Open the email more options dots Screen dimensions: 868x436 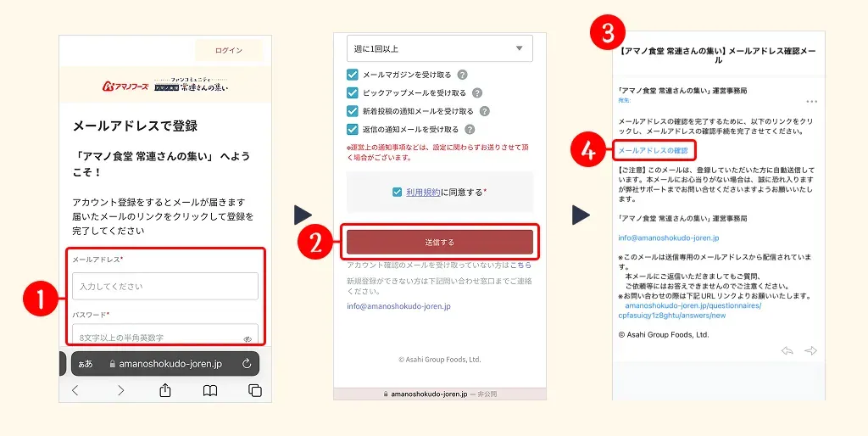811,102
